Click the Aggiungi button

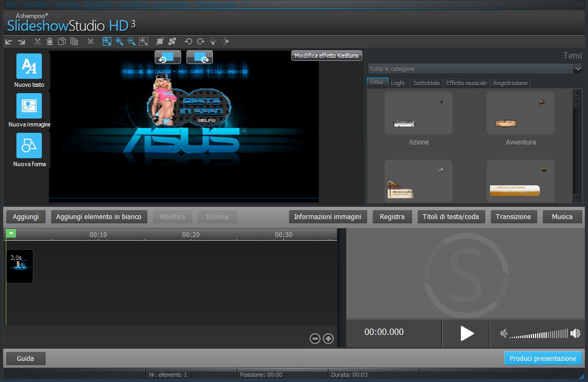click(25, 217)
